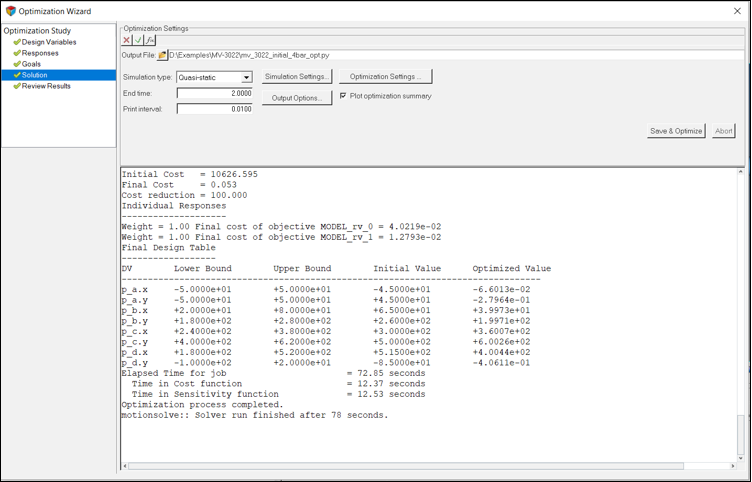752x482 pixels.
Task: Click the output log horizontal scrollbar
Action: [400, 466]
